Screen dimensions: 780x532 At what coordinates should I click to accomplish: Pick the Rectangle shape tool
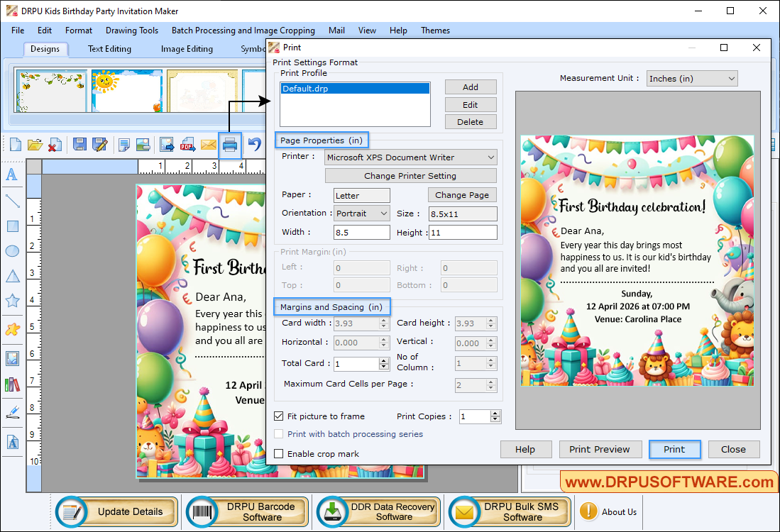click(x=11, y=227)
